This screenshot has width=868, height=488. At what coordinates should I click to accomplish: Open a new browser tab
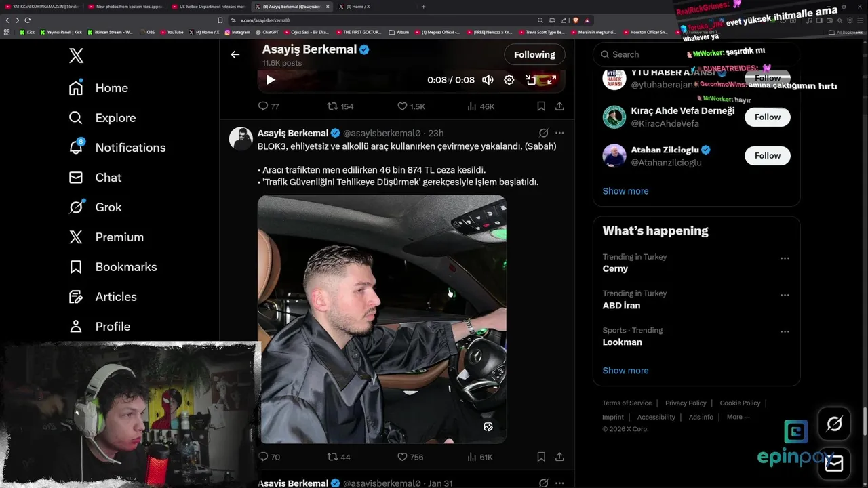(423, 7)
